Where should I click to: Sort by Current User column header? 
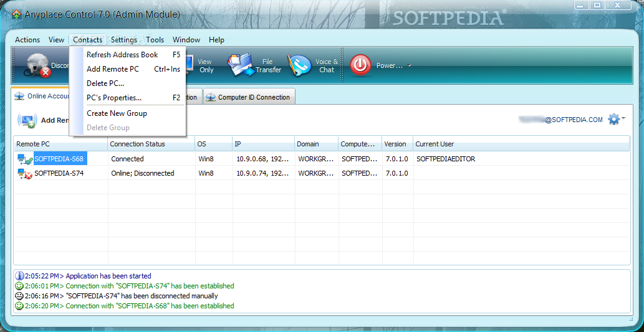(x=521, y=144)
